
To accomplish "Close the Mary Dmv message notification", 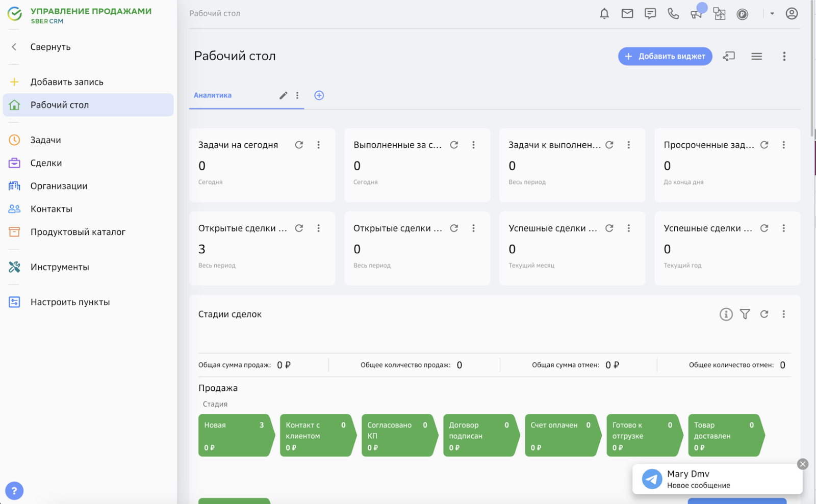I will (802, 464).
